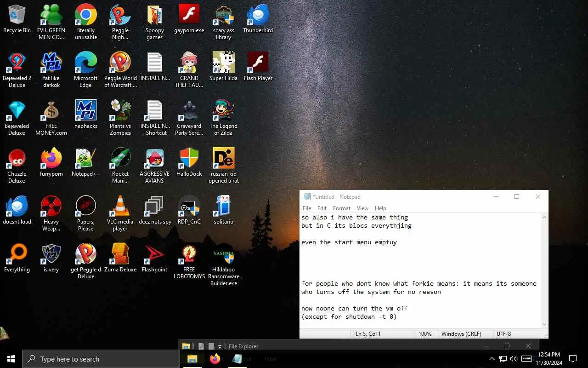This screenshot has height=368, width=588.
Task: Select the Heavy Weap... desktop icon
Action: click(51, 213)
